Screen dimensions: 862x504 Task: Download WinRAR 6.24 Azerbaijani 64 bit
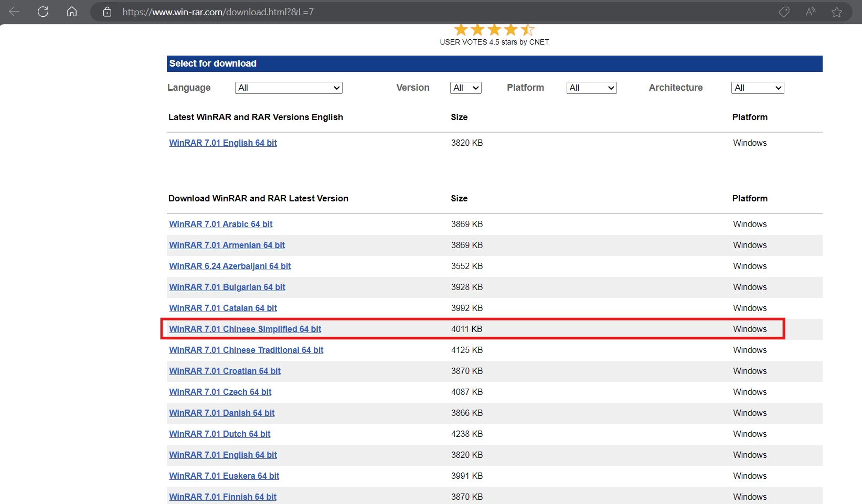coord(230,266)
